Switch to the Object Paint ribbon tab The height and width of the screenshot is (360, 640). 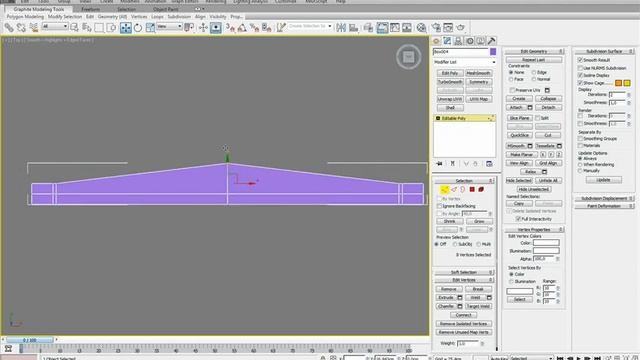click(166, 9)
